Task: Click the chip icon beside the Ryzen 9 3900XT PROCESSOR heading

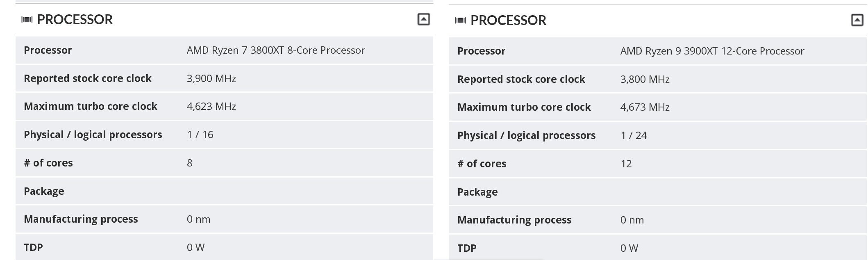Action: tap(460, 21)
